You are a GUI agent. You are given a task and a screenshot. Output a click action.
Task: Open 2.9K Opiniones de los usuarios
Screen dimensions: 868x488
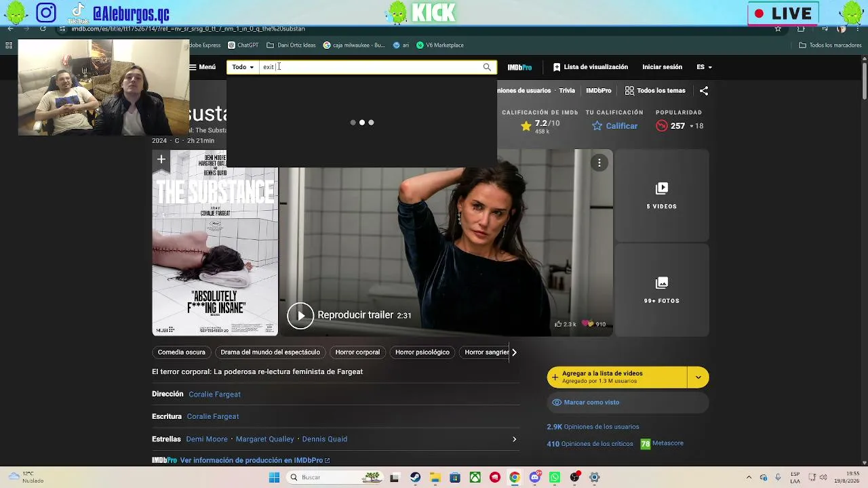pyautogui.click(x=593, y=427)
